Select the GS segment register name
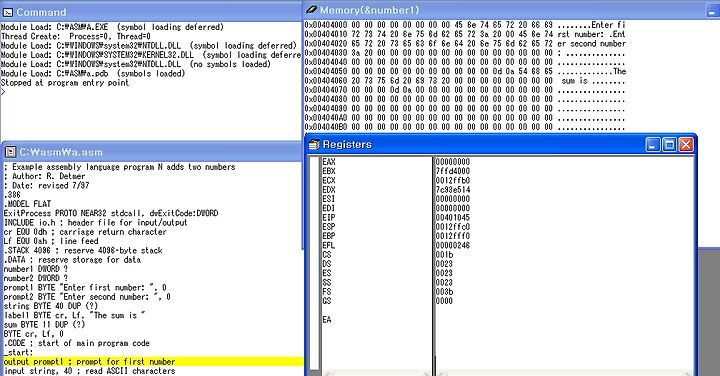Screen dimensions: 720x376 [326, 301]
